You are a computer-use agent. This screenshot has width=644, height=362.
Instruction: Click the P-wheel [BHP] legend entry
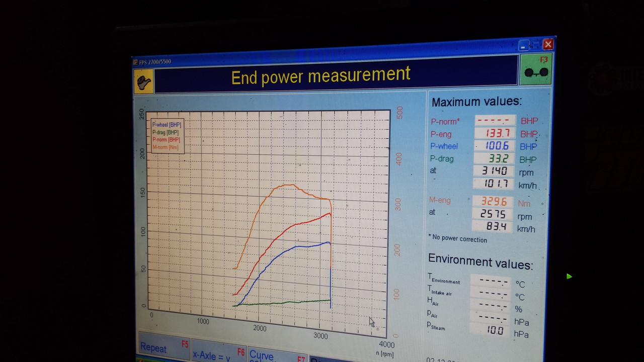(x=167, y=125)
